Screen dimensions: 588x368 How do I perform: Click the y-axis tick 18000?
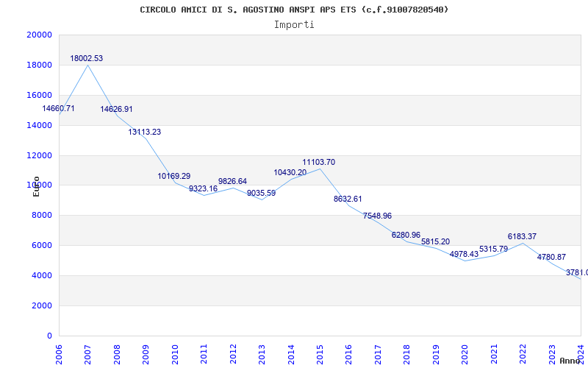pos(39,65)
